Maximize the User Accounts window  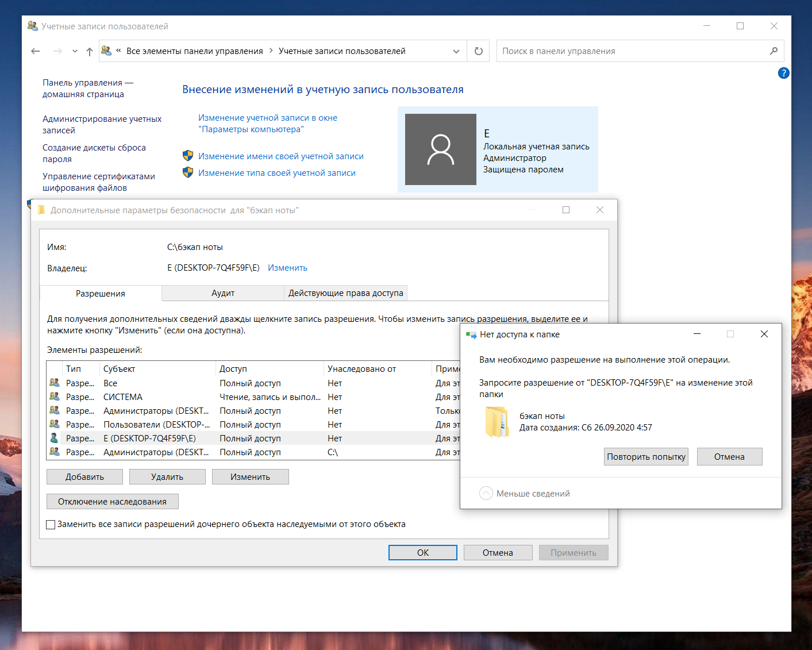point(740,26)
